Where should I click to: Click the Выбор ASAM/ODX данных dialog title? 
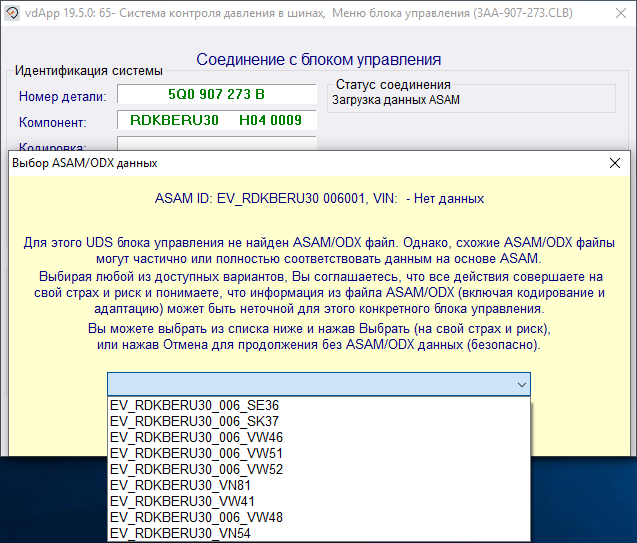[84, 163]
